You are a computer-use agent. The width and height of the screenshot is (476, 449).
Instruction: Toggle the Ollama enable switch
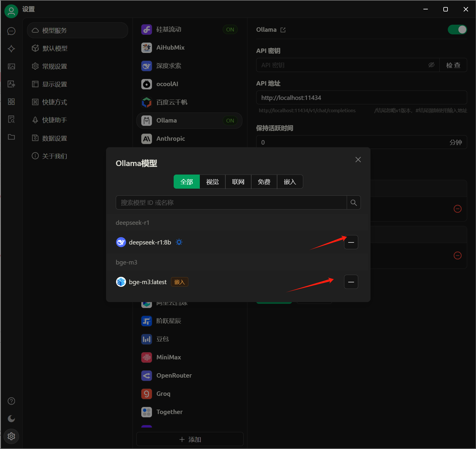[x=457, y=29]
